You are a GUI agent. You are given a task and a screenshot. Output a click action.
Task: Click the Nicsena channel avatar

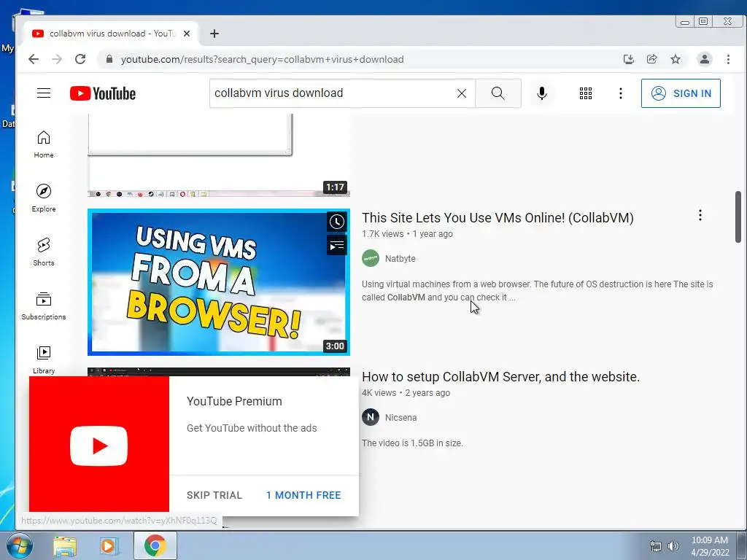370,417
